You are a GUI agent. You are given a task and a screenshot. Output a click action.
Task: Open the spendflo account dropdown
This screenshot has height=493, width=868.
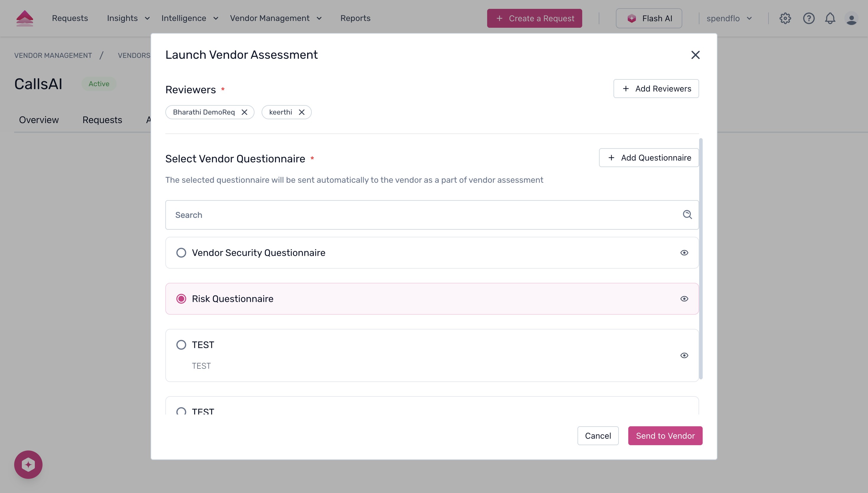coord(730,18)
